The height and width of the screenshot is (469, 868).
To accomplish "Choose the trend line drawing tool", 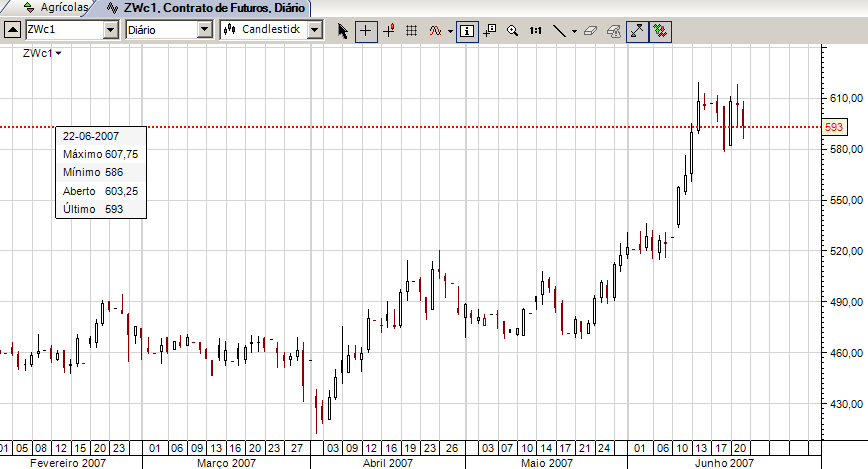I will 560,30.
